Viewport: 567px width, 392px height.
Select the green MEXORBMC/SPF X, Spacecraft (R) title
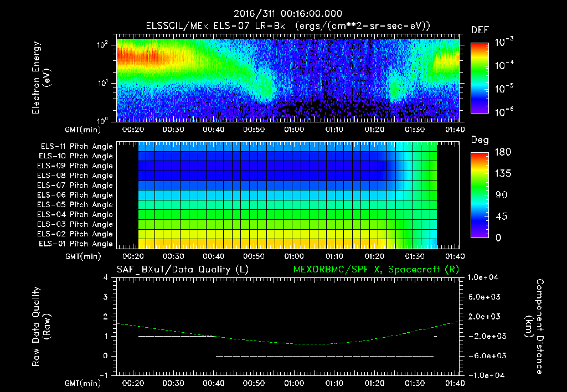pos(376,270)
